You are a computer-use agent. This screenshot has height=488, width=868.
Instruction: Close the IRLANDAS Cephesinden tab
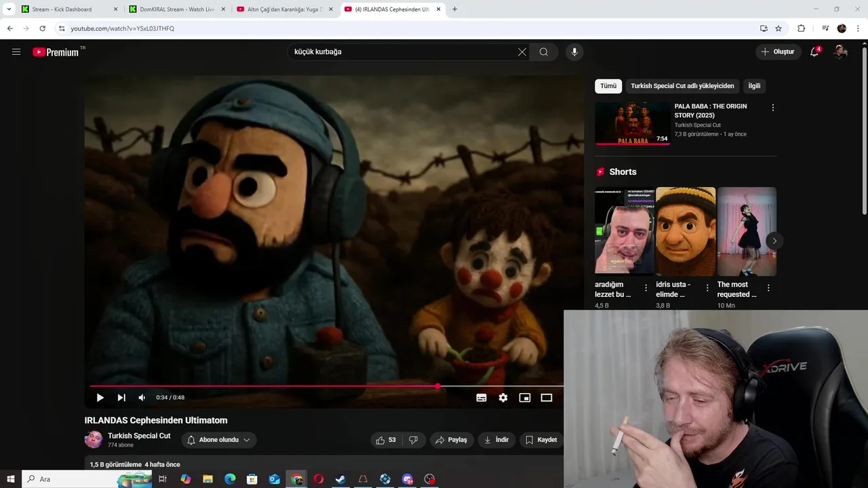point(438,9)
